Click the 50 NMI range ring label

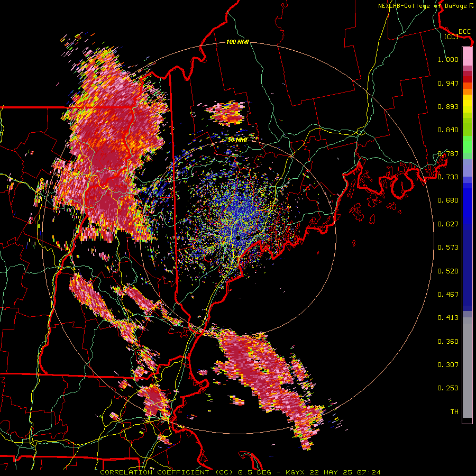click(237, 140)
